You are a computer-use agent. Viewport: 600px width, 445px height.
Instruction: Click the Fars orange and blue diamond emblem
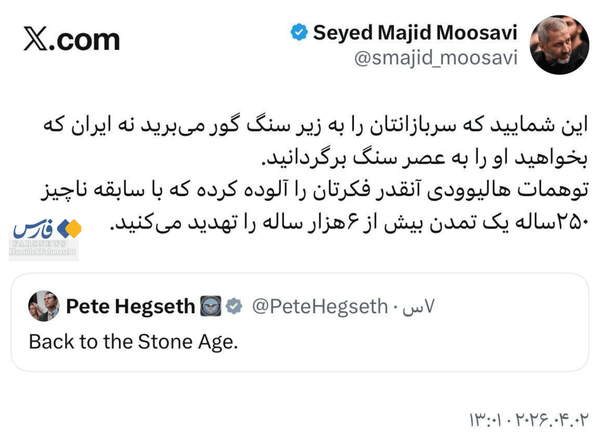(x=70, y=228)
